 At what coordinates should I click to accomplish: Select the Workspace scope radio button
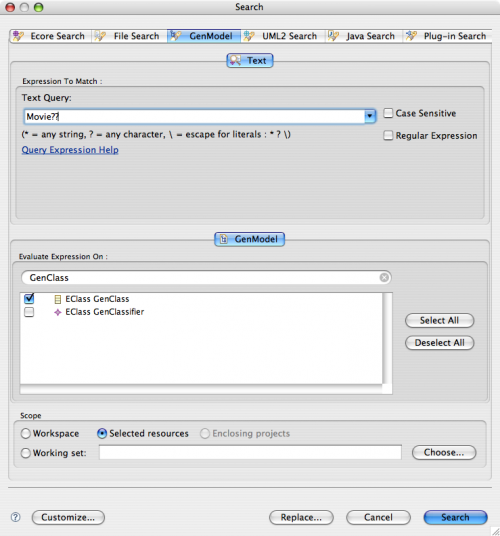tap(26, 433)
